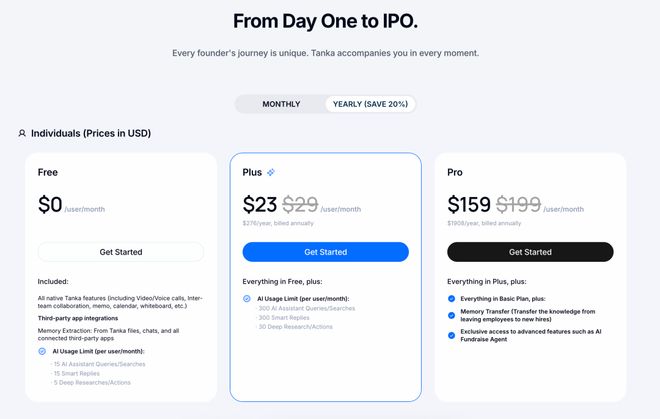This screenshot has height=419, width=660.
Task: Click the Pro plan title
Action: tap(455, 172)
